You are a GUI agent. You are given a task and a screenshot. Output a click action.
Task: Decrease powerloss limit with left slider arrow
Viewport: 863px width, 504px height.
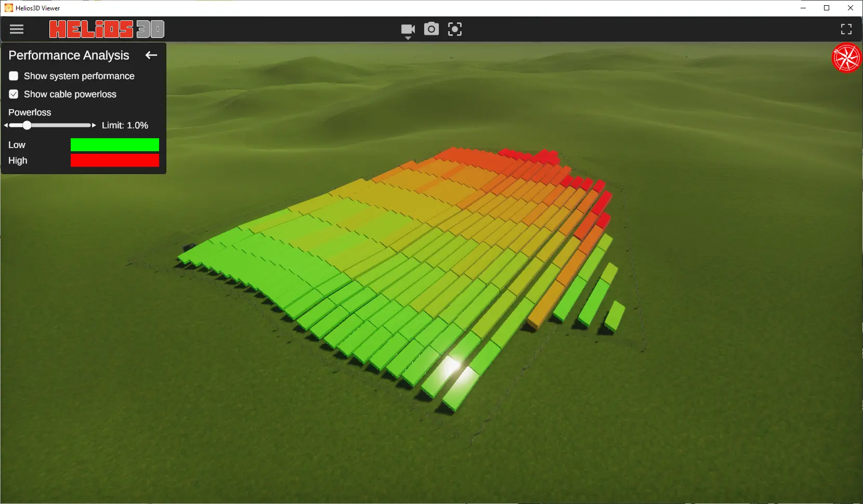point(6,125)
